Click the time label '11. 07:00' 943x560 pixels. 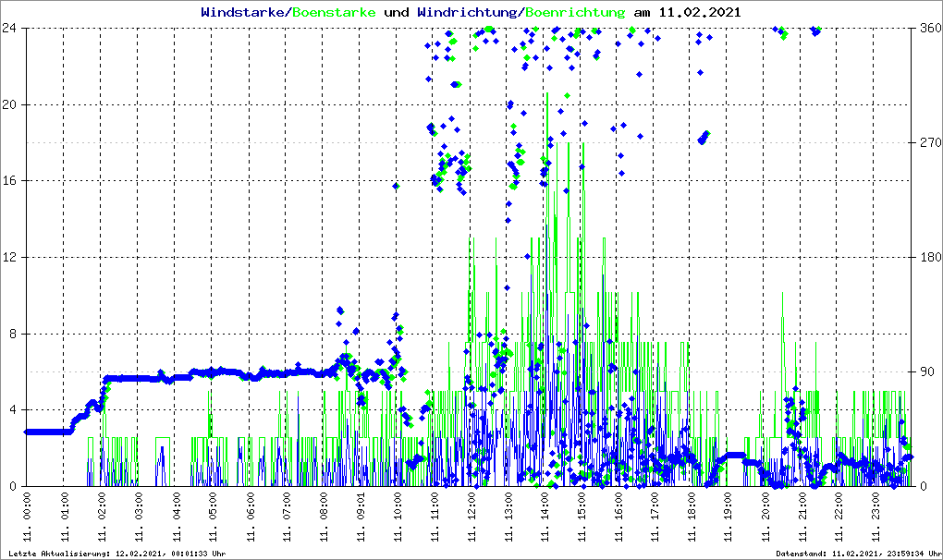click(x=286, y=517)
